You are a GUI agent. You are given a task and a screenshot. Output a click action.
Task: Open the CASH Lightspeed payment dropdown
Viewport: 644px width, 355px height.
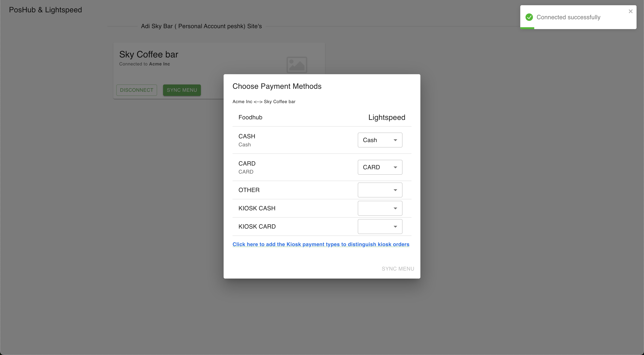coord(380,140)
